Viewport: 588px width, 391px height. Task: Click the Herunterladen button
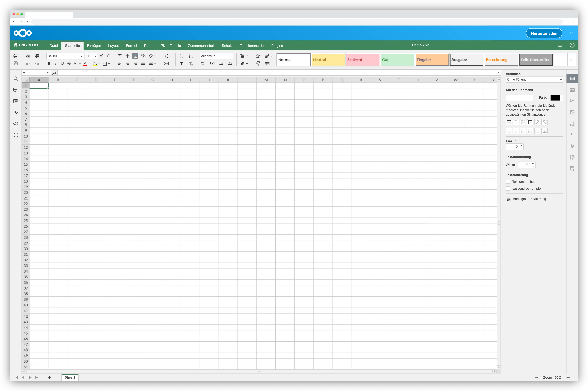(544, 33)
